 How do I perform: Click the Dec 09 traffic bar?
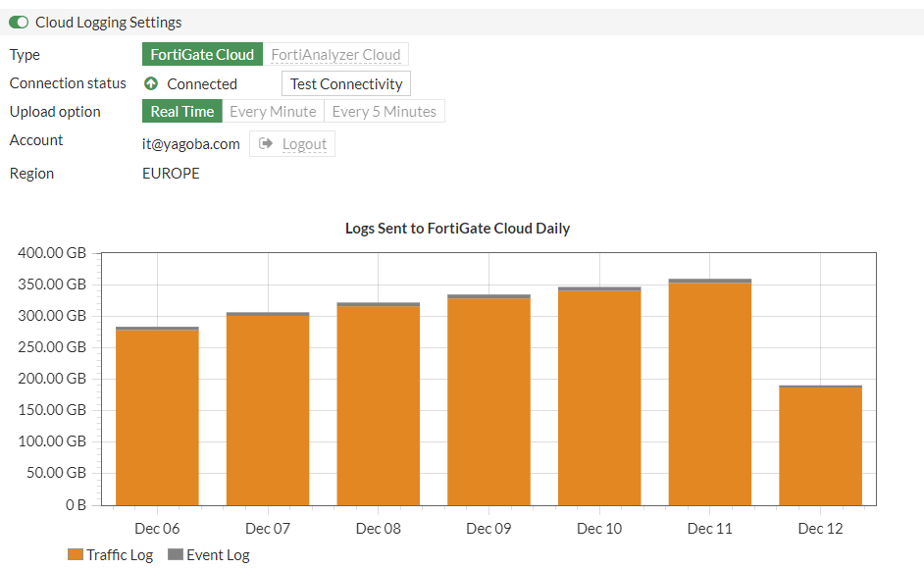[488, 402]
